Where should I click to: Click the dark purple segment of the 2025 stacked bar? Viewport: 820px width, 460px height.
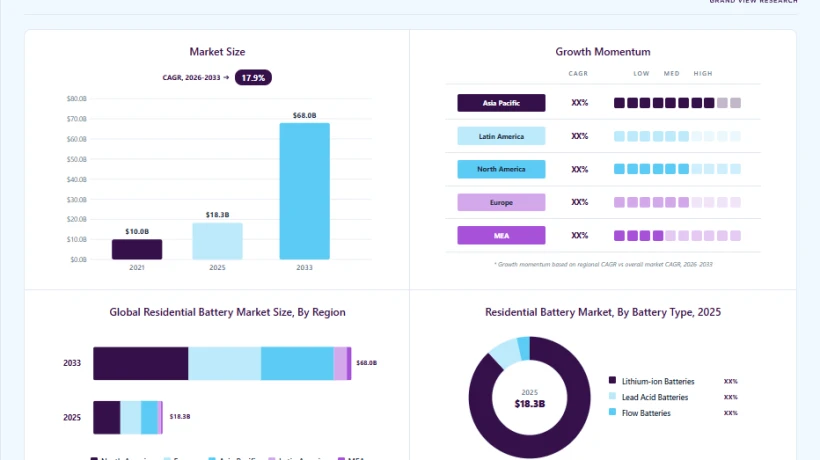click(x=107, y=418)
